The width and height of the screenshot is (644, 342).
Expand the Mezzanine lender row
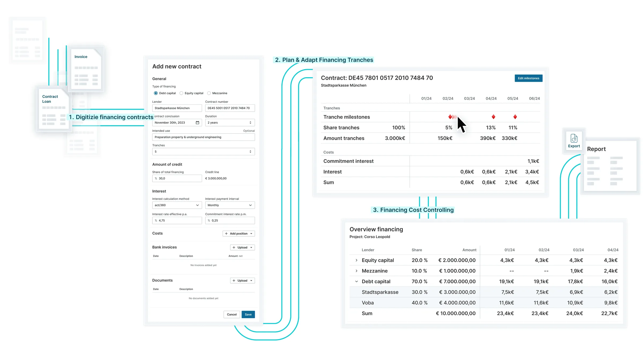point(356,271)
